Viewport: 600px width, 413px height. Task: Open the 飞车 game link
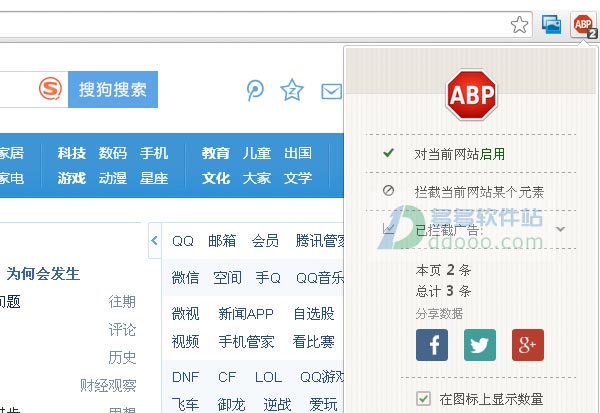coord(185,404)
